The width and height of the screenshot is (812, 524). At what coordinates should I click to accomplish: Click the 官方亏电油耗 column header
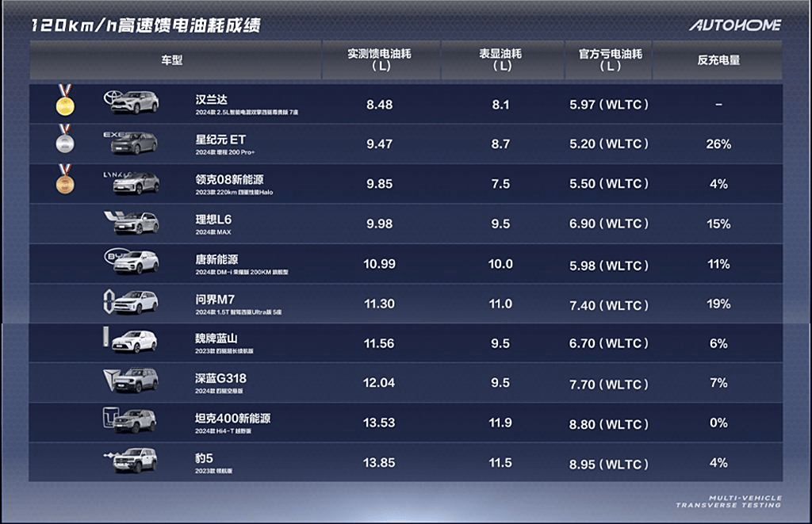pos(610,59)
